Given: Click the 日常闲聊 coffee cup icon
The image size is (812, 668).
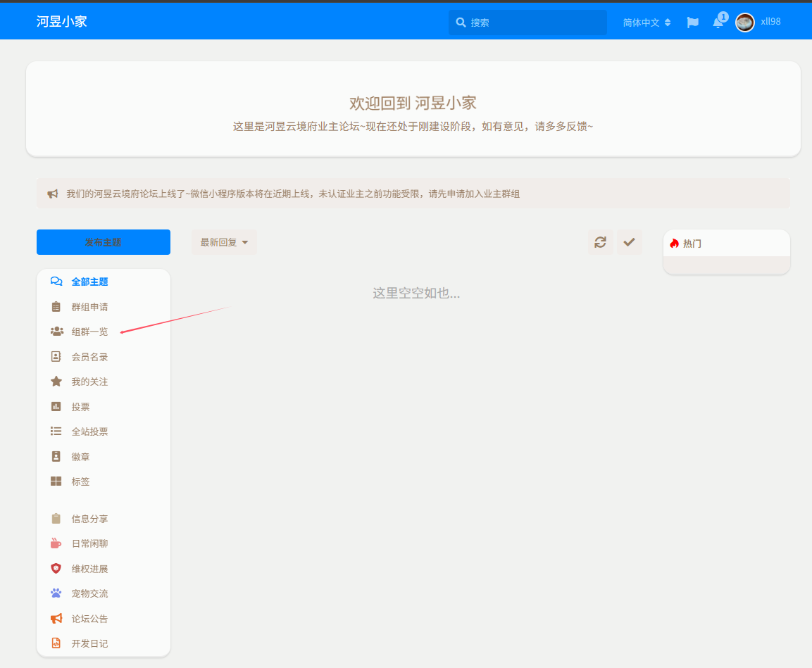Looking at the screenshot, I should [56, 543].
